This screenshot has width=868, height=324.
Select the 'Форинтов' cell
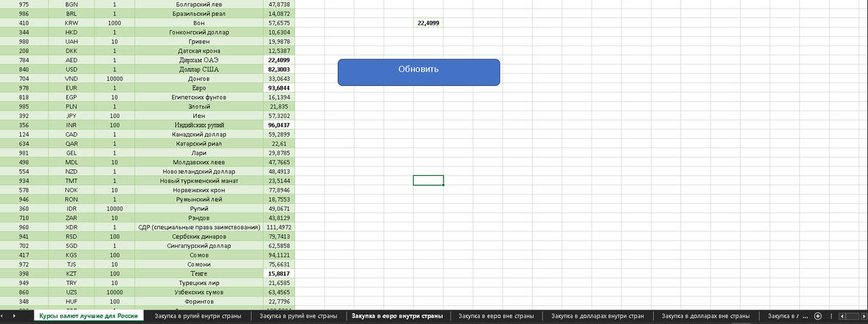[x=199, y=302]
